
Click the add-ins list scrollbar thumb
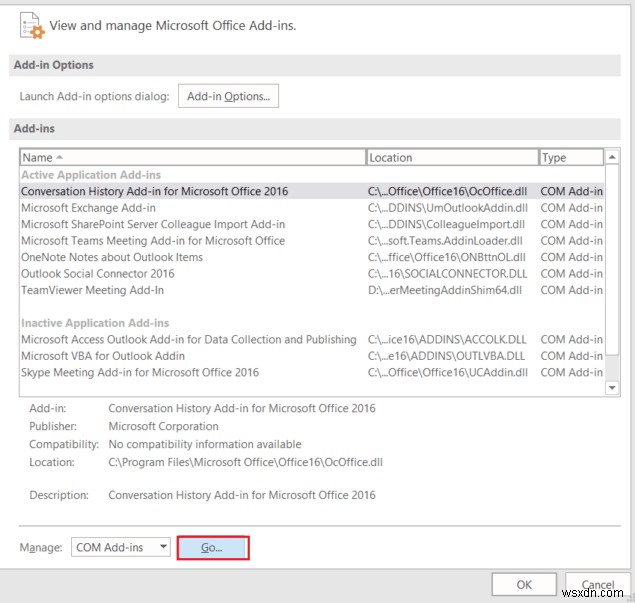612,259
